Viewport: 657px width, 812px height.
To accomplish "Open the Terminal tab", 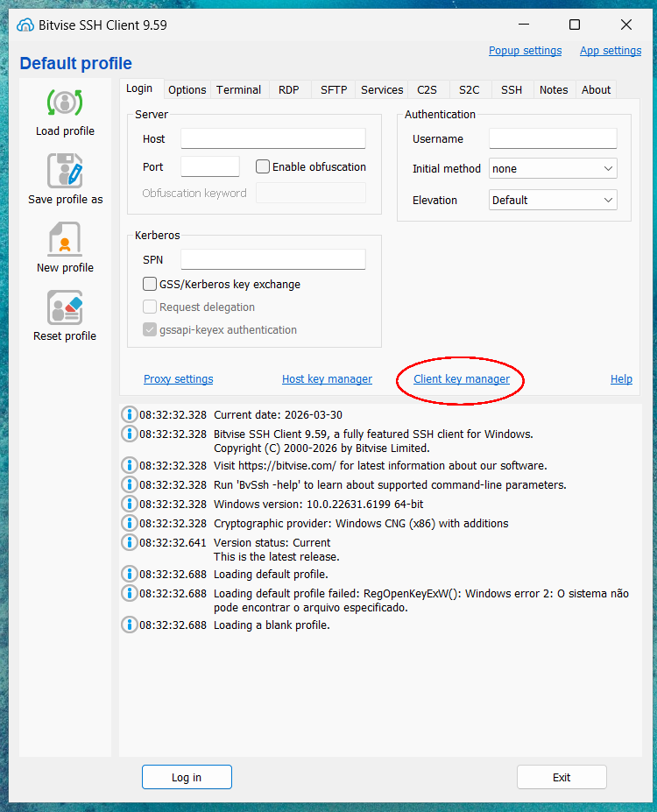I will coord(238,89).
